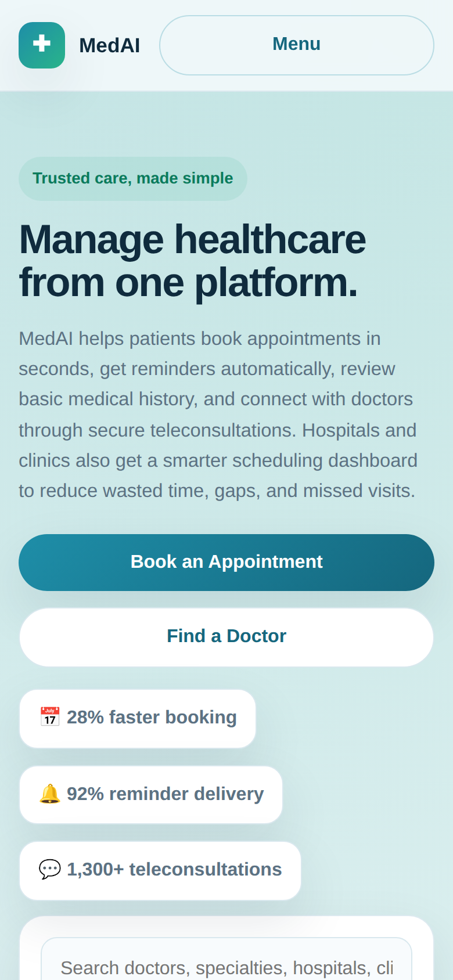The width and height of the screenshot is (453, 980).
Task: Click the Trusted care, made simple badge
Action: pyautogui.click(x=133, y=178)
